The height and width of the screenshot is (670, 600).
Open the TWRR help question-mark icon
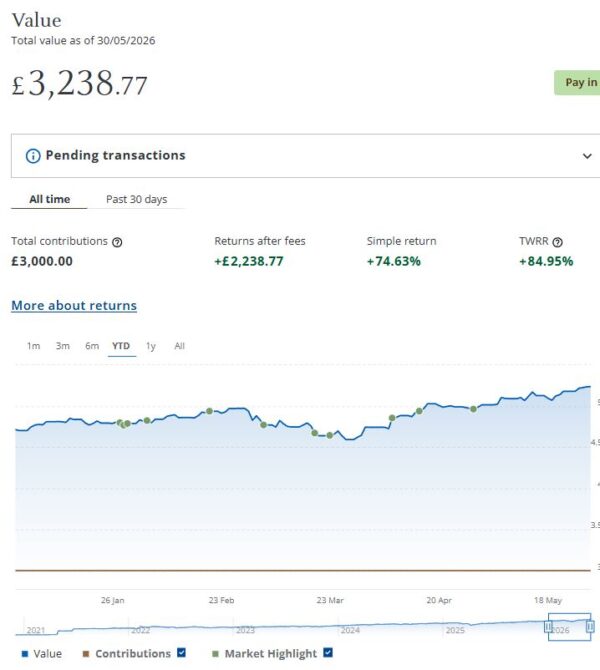[557, 242]
